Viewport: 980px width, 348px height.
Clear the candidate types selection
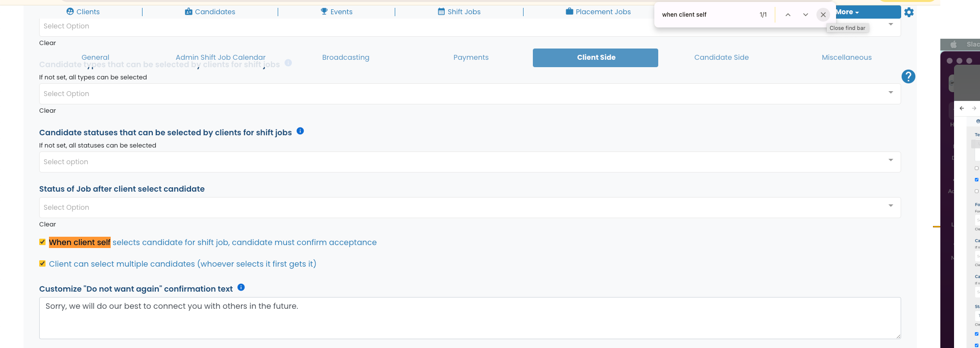(x=48, y=111)
